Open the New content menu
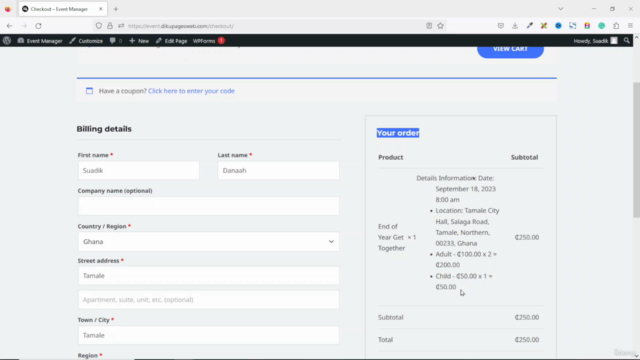Screen dimensions: 640x360 (139, 41)
